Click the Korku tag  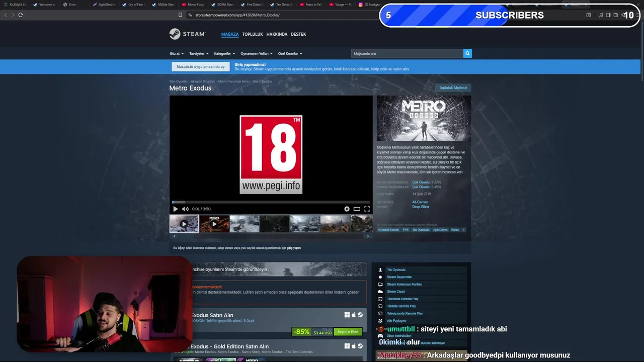click(x=455, y=230)
